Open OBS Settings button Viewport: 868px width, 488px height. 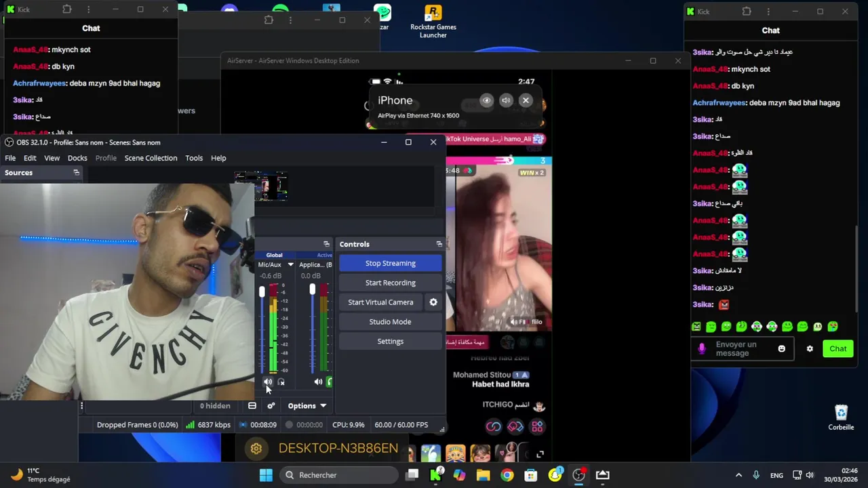point(390,342)
